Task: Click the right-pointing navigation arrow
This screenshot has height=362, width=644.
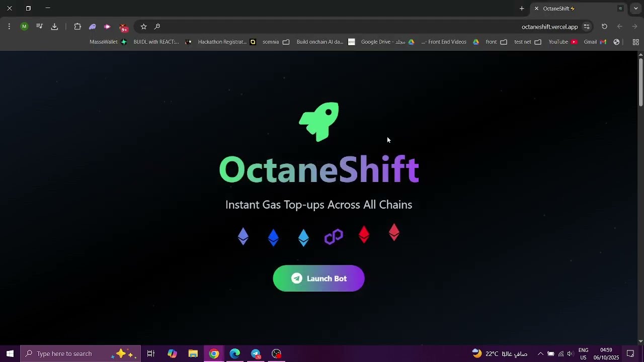Action: (x=635, y=27)
